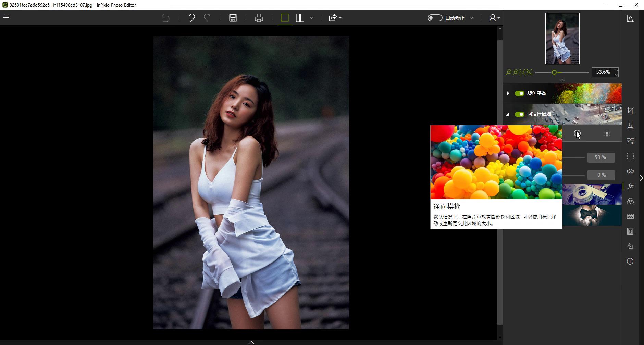Turn off the 创造性模糊 toggle

click(519, 114)
